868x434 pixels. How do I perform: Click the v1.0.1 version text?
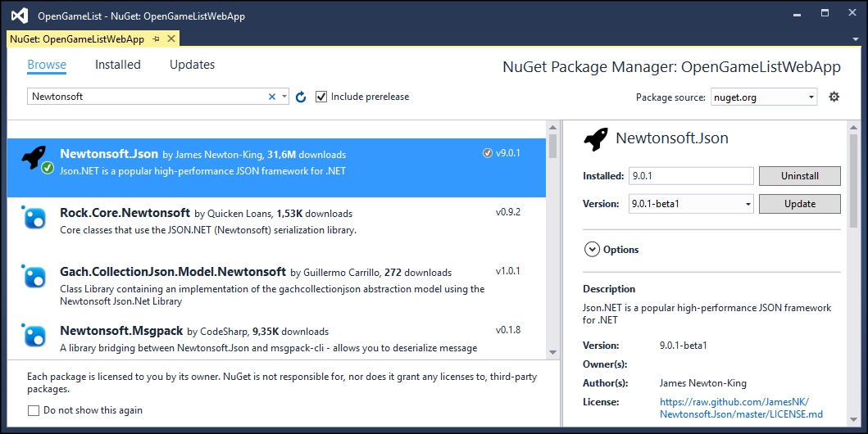507,271
